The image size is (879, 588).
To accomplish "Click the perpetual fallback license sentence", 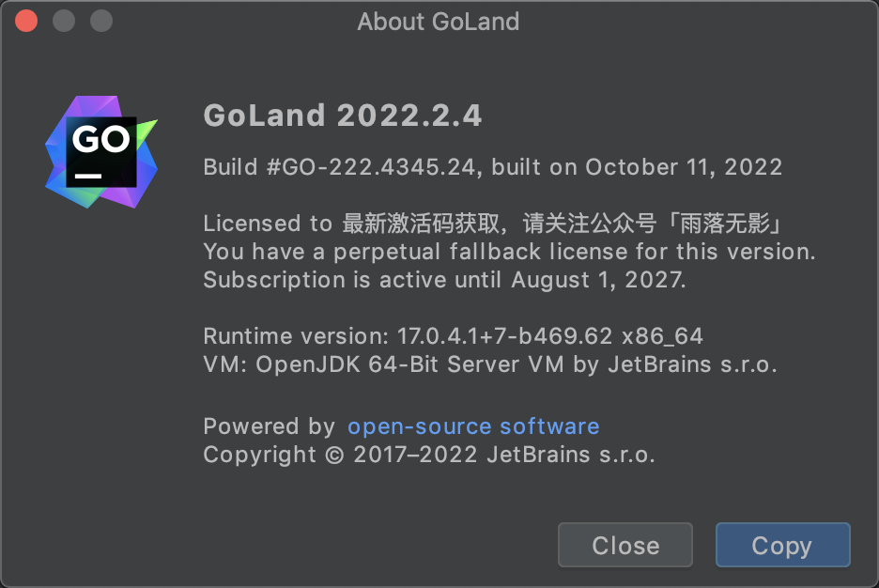I will click(509, 252).
